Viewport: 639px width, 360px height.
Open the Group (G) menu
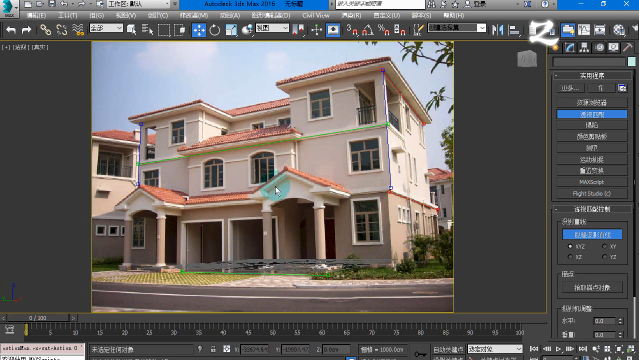tap(97, 15)
